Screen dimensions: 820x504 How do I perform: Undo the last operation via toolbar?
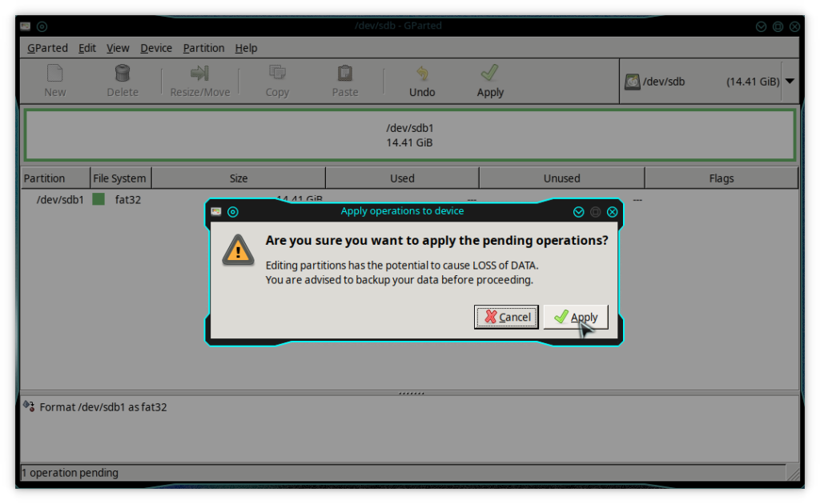click(x=422, y=81)
